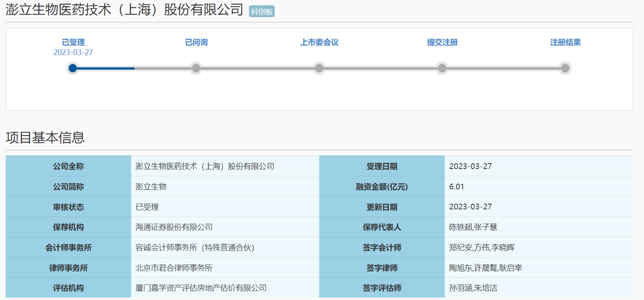Click the 提交注册 progress step dot
The image size is (644, 300).
coord(442,68)
